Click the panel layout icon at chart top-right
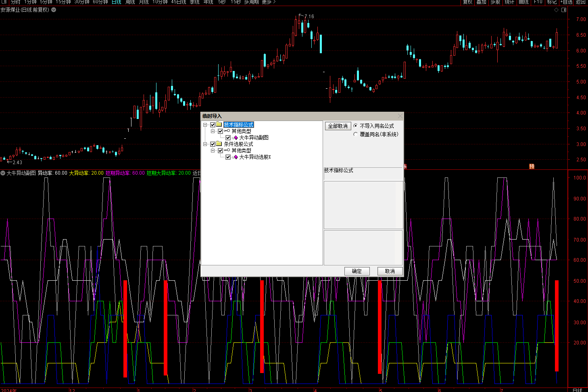Screen dimensions: 588x392 pos(564,10)
